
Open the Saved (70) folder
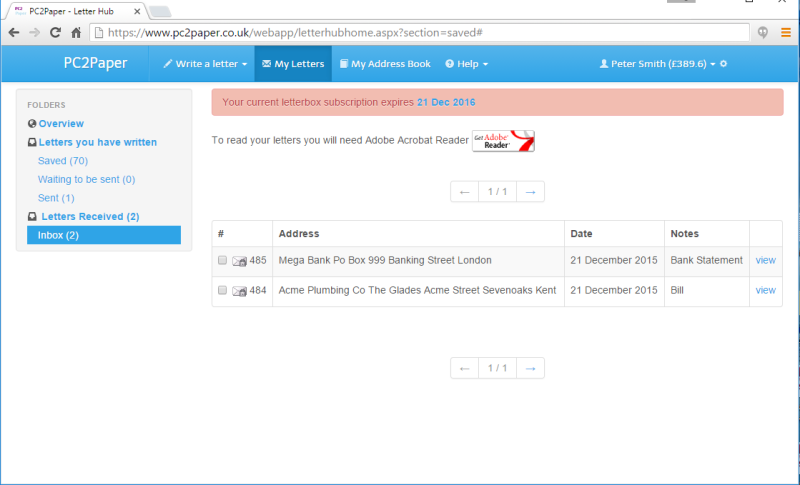coord(63,161)
